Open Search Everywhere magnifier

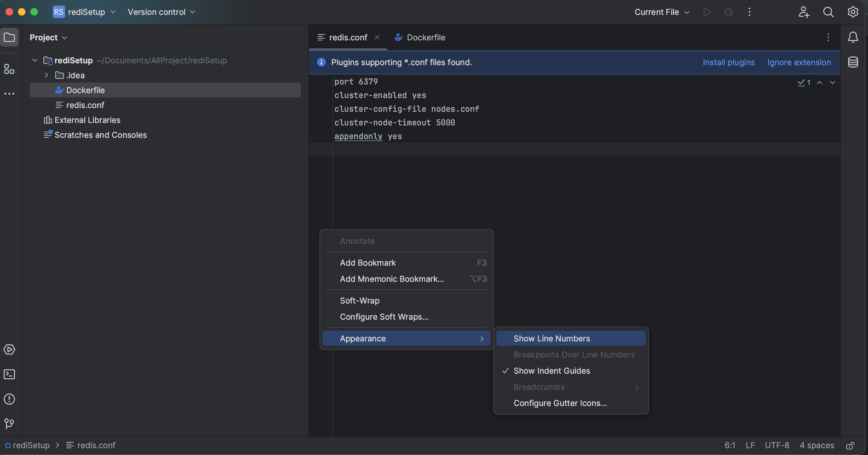coord(828,12)
